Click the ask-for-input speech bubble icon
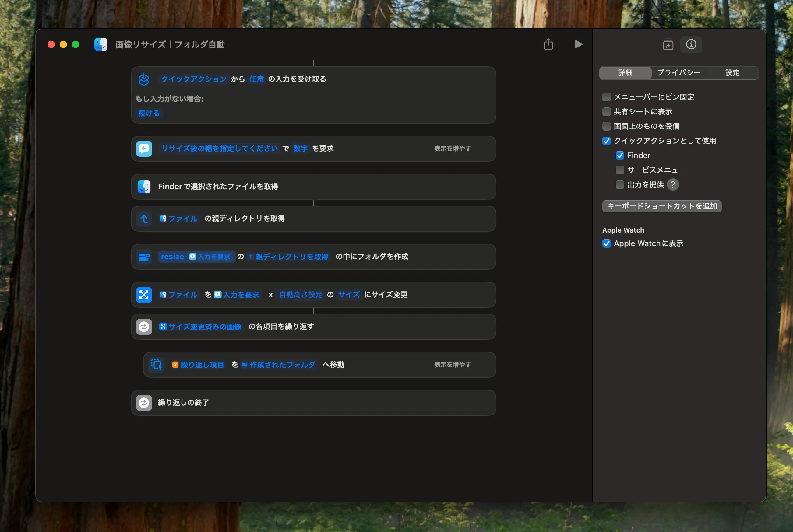The height and width of the screenshot is (532, 793). tap(144, 149)
